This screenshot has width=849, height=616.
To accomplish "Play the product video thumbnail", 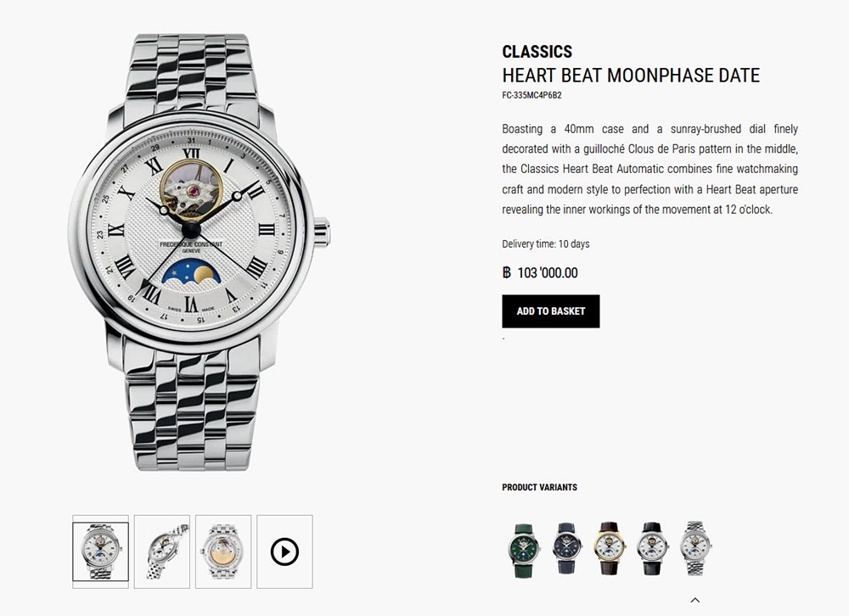I will tap(284, 552).
